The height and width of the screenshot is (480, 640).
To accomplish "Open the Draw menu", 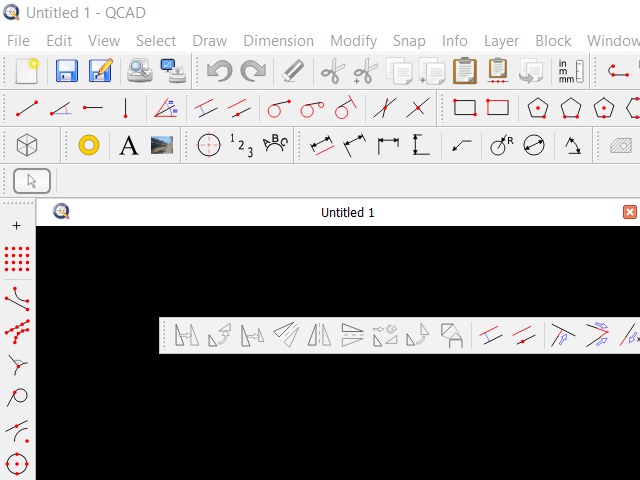I will click(209, 41).
